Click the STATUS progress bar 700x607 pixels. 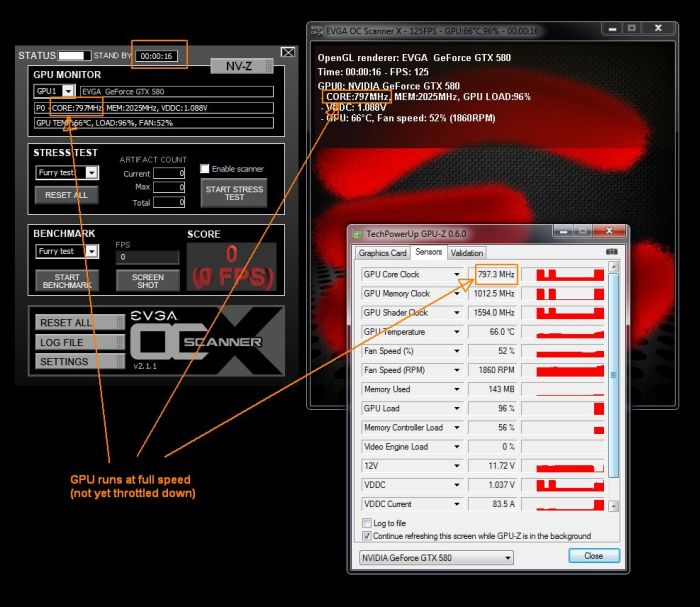coord(75,55)
